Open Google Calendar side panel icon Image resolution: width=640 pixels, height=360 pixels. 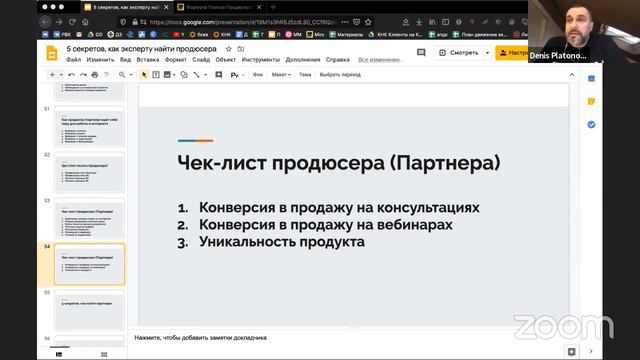coord(591,78)
